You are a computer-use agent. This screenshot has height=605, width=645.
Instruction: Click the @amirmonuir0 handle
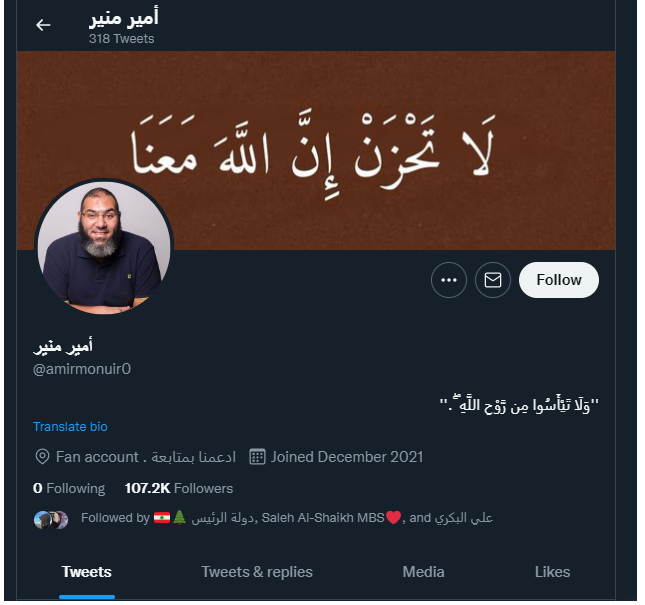82,369
